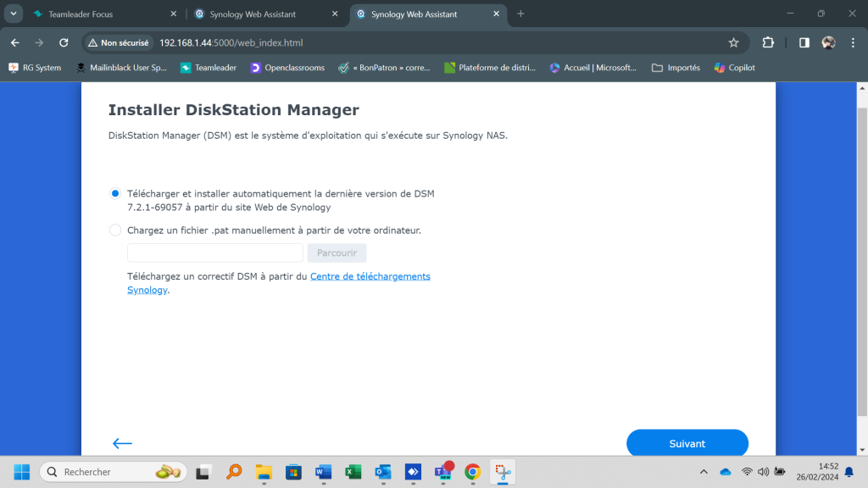Image resolution: width=868 pixels, height=488 pixels.
Task: Reload the page with the refresh icon
Action: (x=64, y=42)
